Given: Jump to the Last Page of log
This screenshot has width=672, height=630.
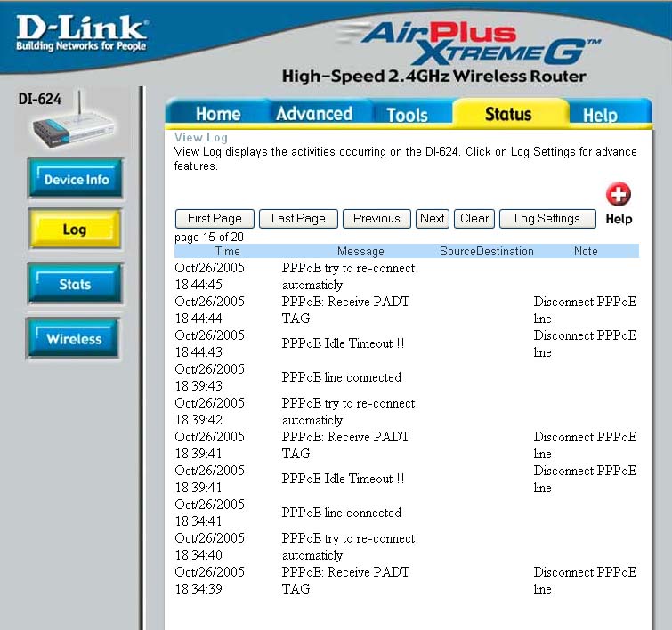Looking at the screenshot, I should tap(298, 219).
